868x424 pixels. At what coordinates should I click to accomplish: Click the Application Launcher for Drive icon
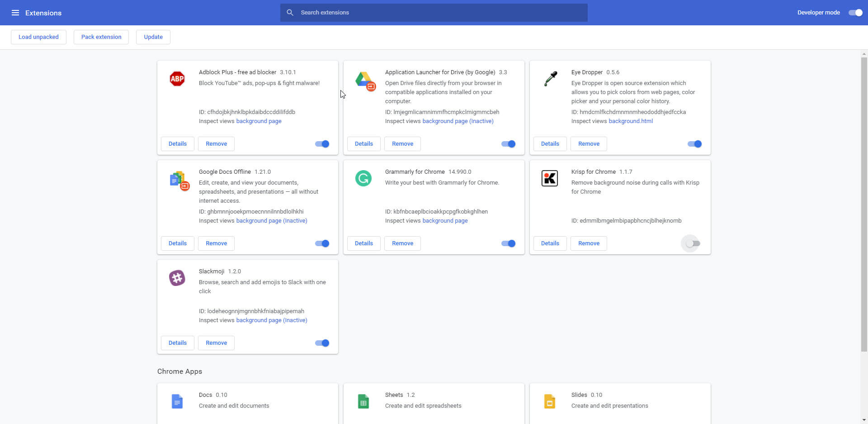tap(365, 81)
